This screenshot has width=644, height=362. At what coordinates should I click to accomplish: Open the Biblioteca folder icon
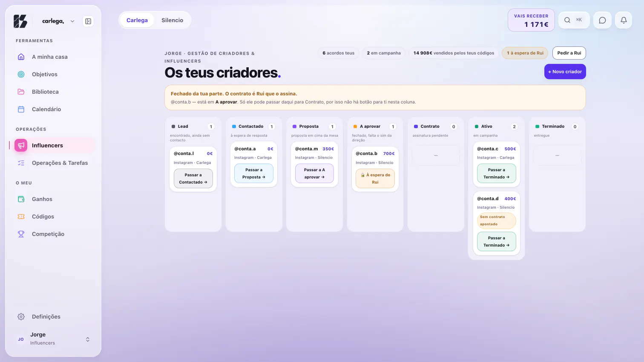[x=21, y=92]
